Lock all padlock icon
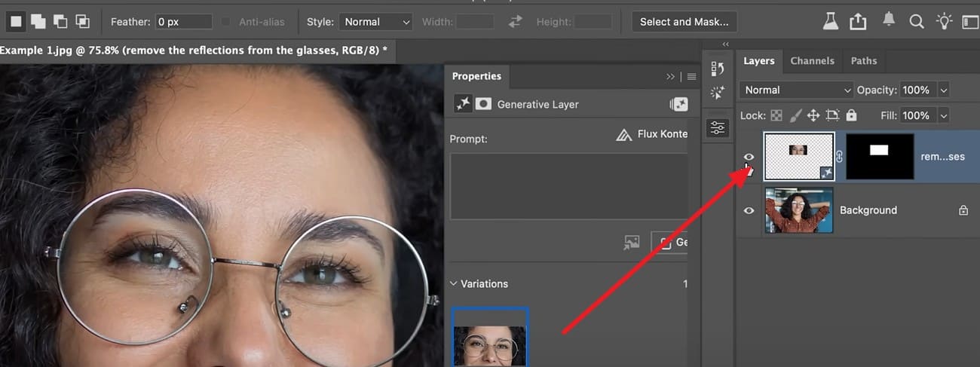 tap(851, 115)
